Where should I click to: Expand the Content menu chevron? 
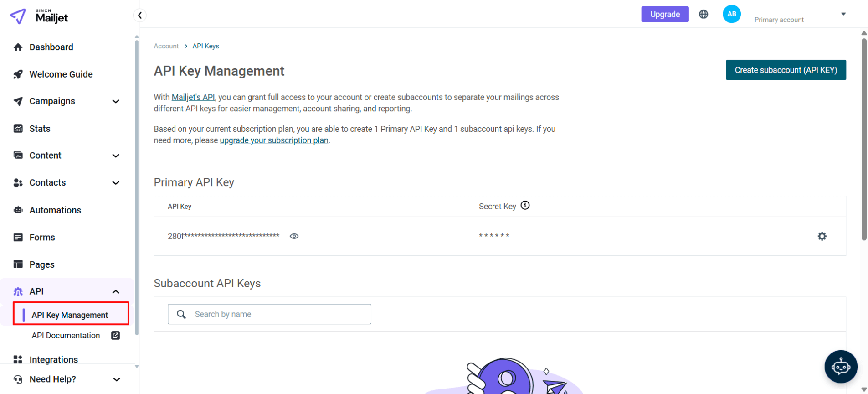pos(116,156)
